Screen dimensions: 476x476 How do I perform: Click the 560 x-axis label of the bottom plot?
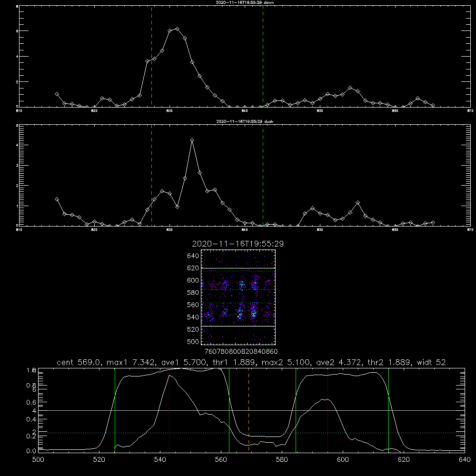pos(221,460)
